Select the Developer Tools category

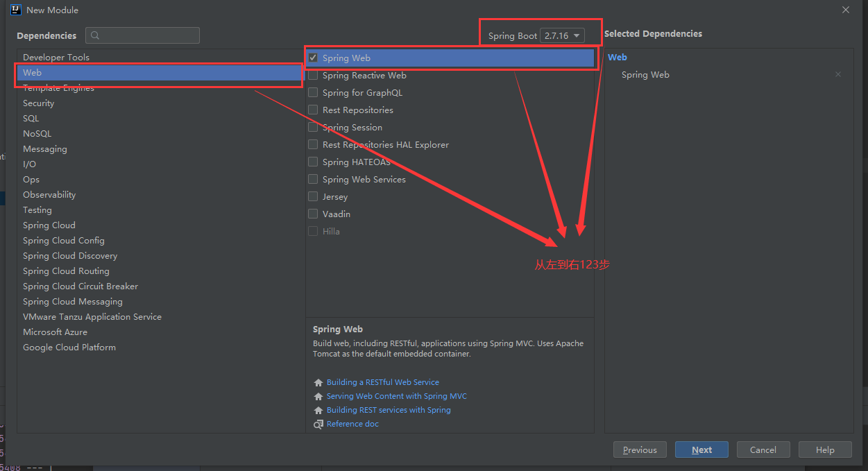point(56,58)
